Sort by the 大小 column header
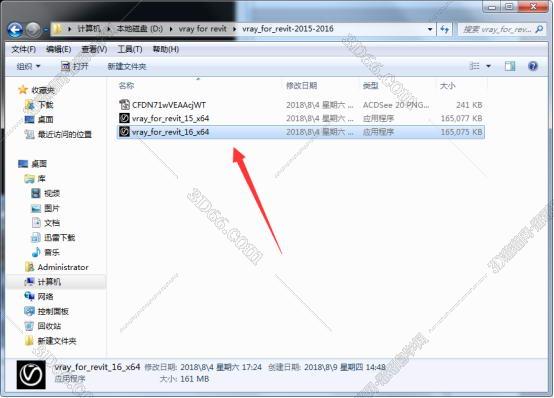 coord(447,86)
